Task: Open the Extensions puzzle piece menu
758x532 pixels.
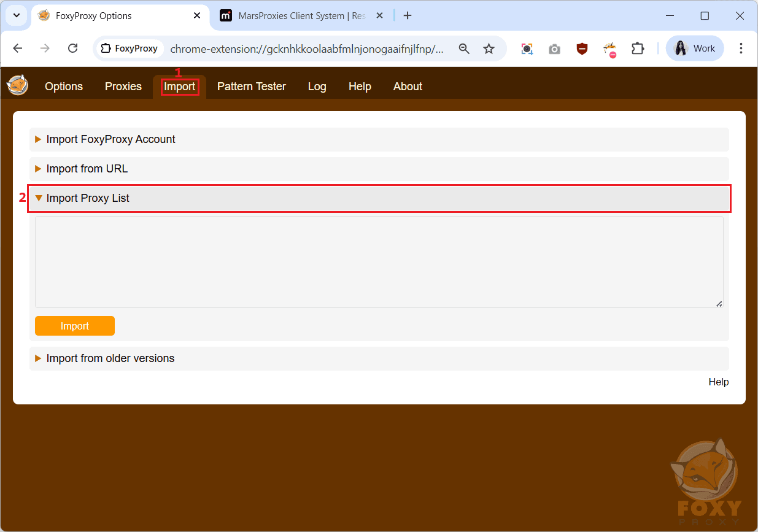Action: pyautogui.click(x=638, y=48)
